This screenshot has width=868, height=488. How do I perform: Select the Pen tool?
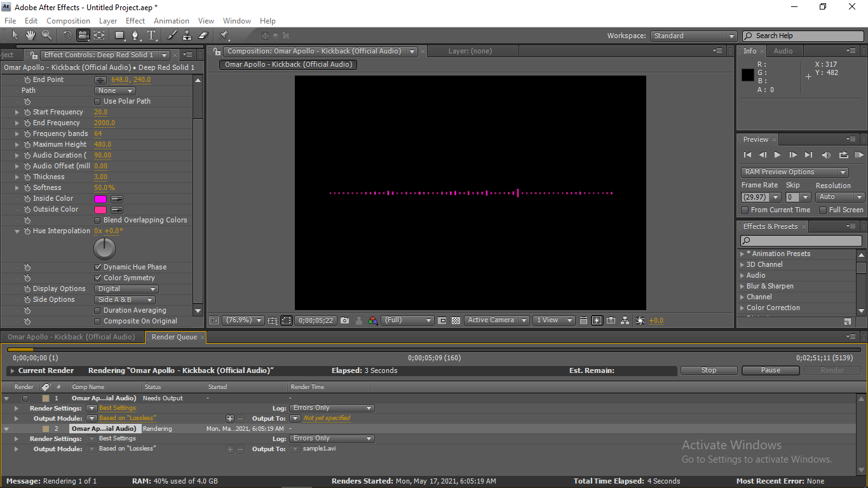136,36
